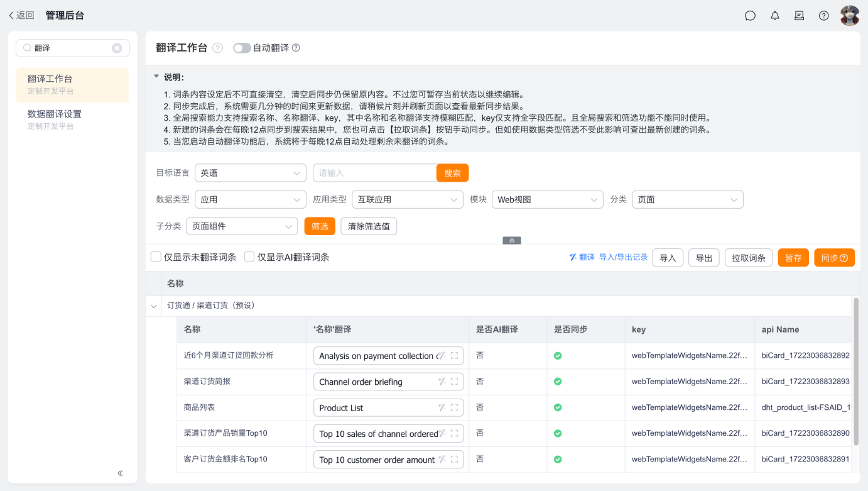Toggle the 自动翻译 switch
868x491 pixels.
pos(242,48)
